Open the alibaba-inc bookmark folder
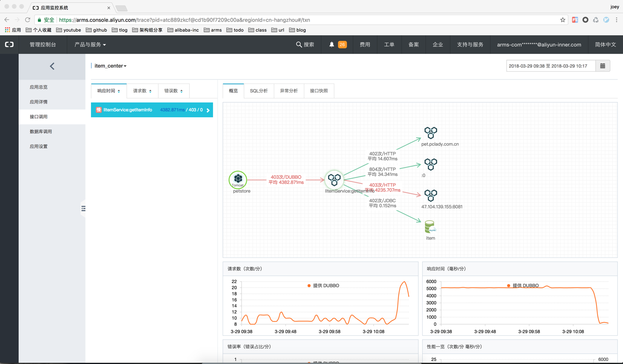623x364 pixels. (x=183, y=30)
